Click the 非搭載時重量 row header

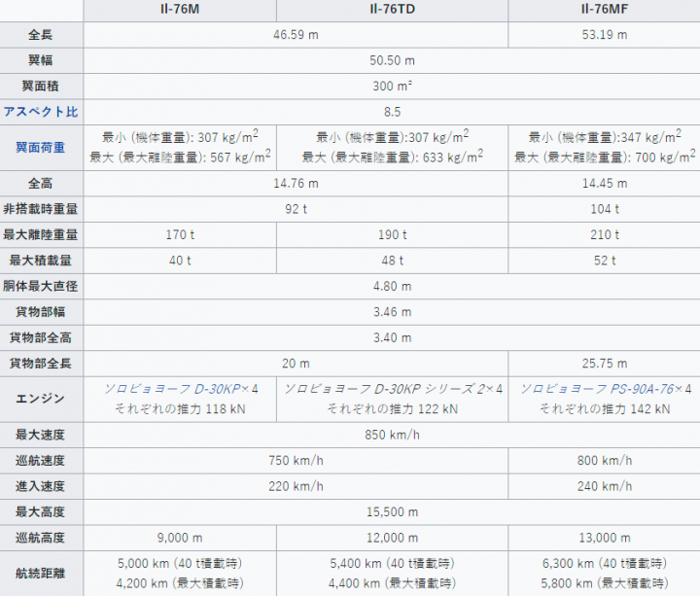pyautogui.click(x=41, y=209)
